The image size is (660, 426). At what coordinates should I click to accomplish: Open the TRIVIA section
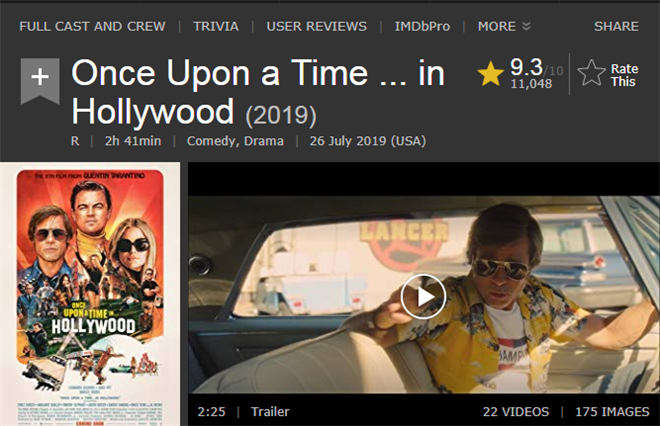click(216, 26)
